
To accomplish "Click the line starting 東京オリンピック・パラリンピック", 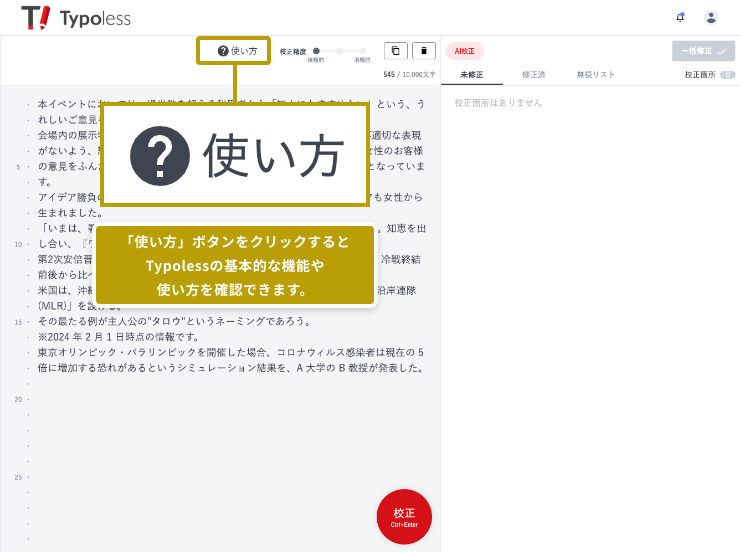I will coord(230,352).
